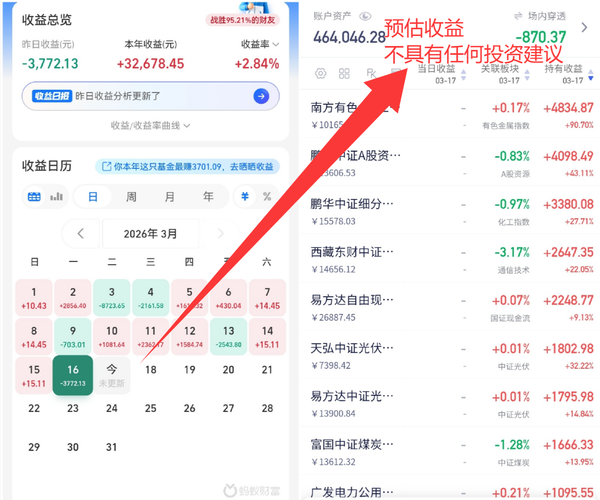Select March 9 with -703.01
This screenshot has height=500, width=600.
(x=73, y=337)
